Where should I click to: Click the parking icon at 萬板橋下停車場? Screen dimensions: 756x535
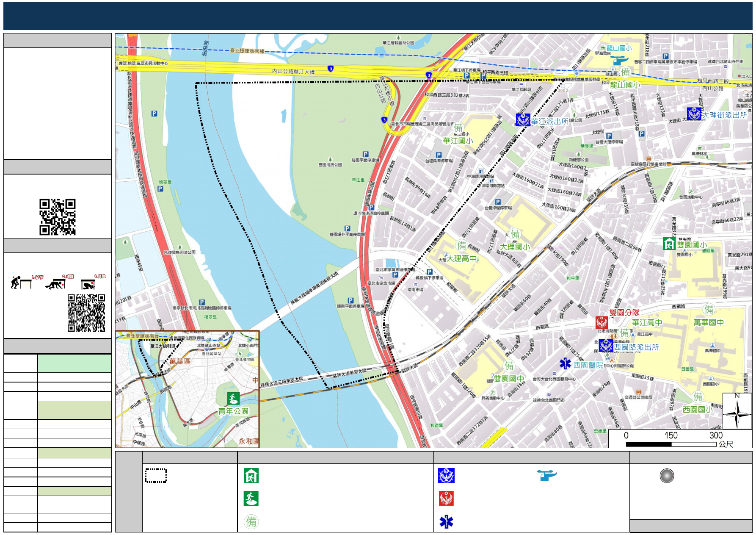pyautogui.click(x=429, y=272)
